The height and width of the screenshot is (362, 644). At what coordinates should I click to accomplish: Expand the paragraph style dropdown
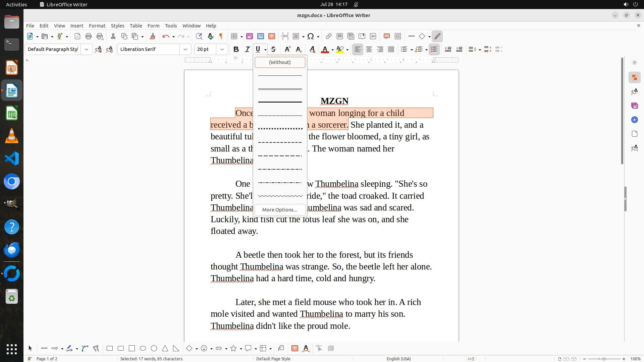[86, 49]
